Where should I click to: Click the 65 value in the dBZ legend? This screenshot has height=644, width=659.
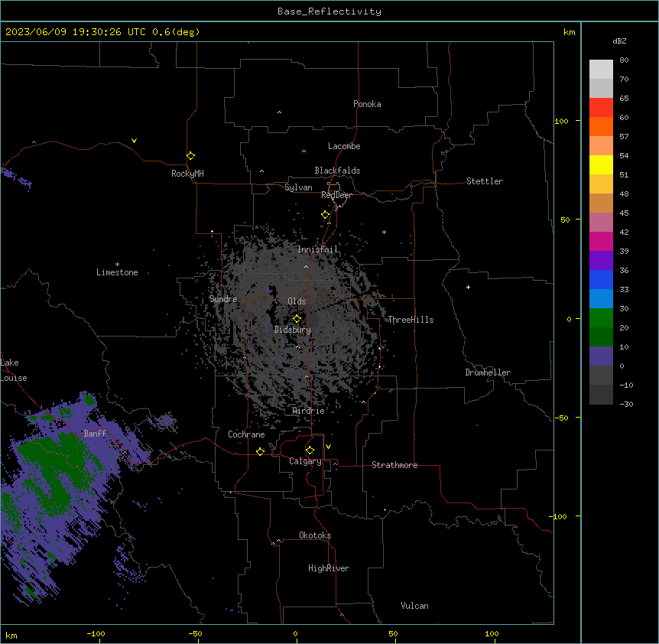click(x=624, y=98)
